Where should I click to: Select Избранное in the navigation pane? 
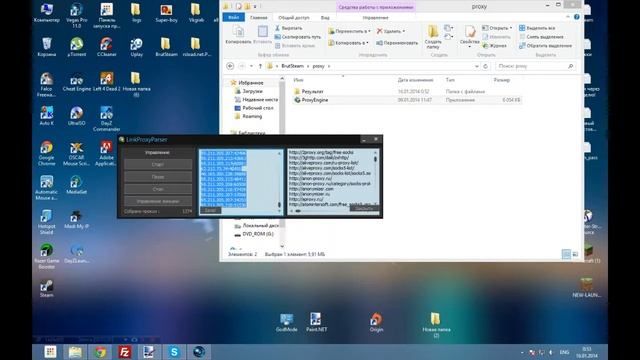247,83
